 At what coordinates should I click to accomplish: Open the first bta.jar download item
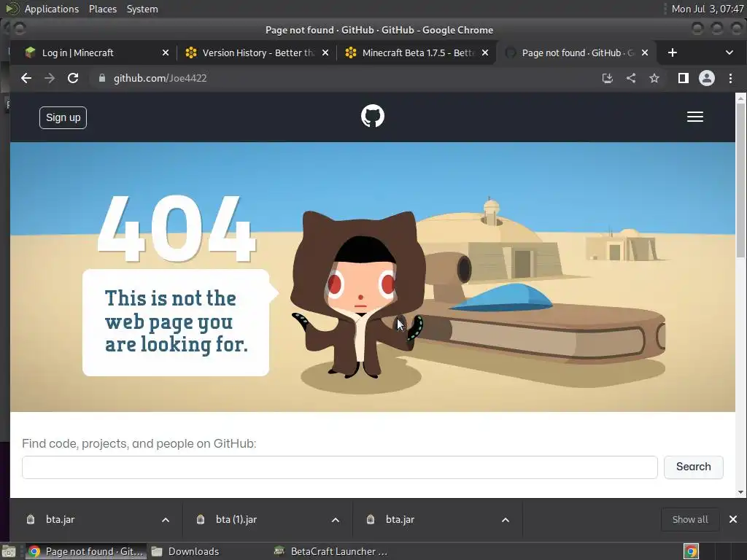[x=61, y=519]
